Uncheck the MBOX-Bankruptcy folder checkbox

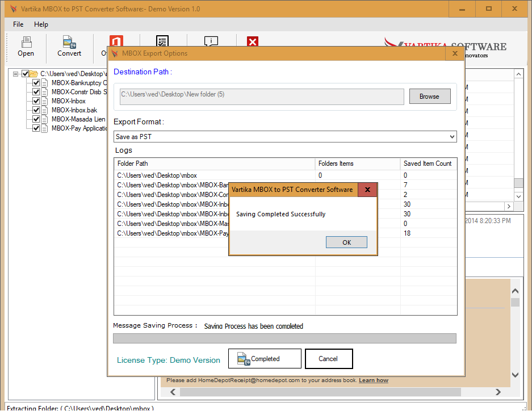[36, 83]
